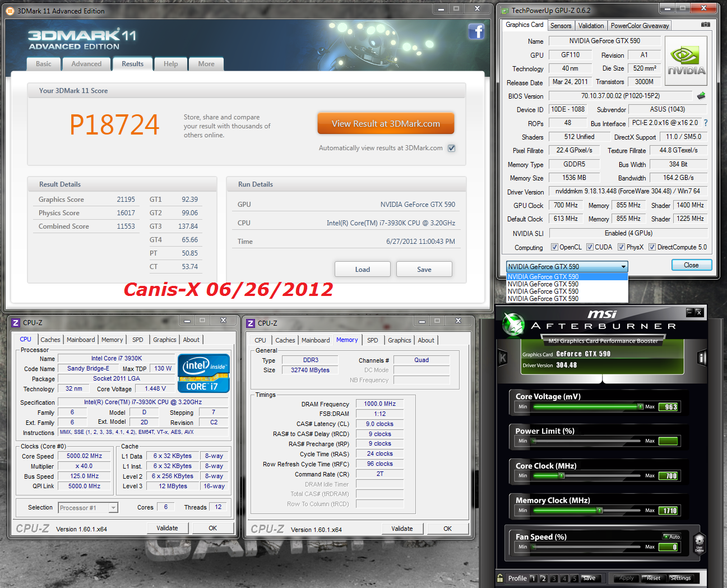Switch to the Help tab in 3DMark 11
Image resolution: width=727 pixels, height=588 pixels.
click(x=171, y=64)
